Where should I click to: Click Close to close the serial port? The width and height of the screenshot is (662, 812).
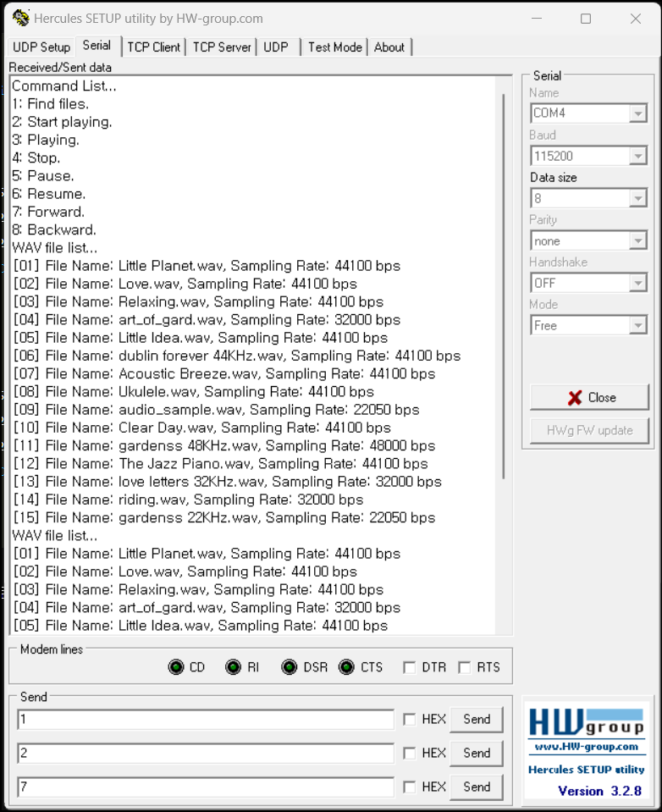click(589, 398)
